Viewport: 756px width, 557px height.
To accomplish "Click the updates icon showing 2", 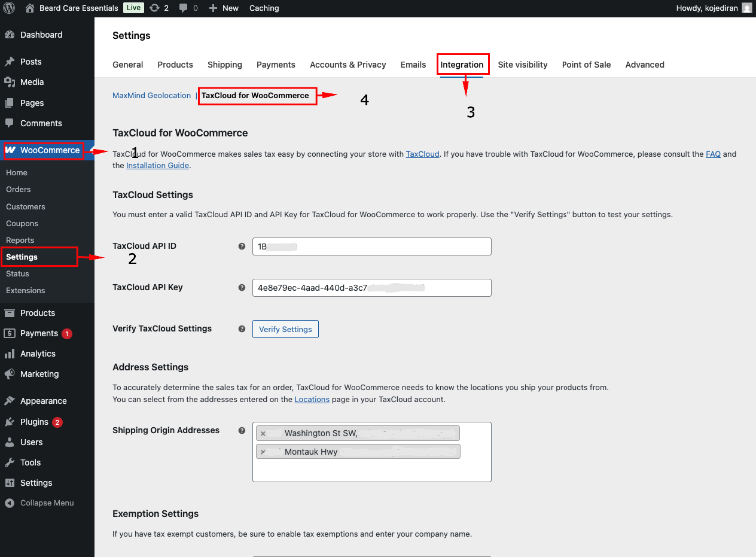I will point(154,8).
